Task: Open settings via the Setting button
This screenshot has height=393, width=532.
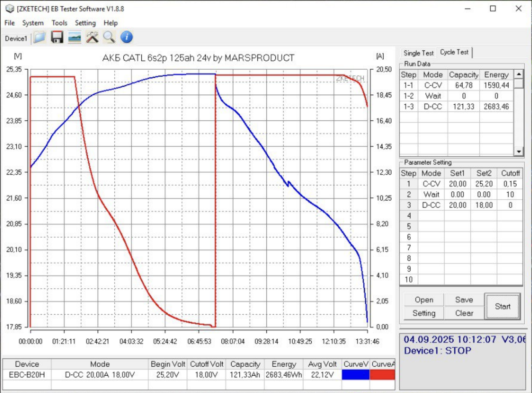Action: tap(424, 313)
